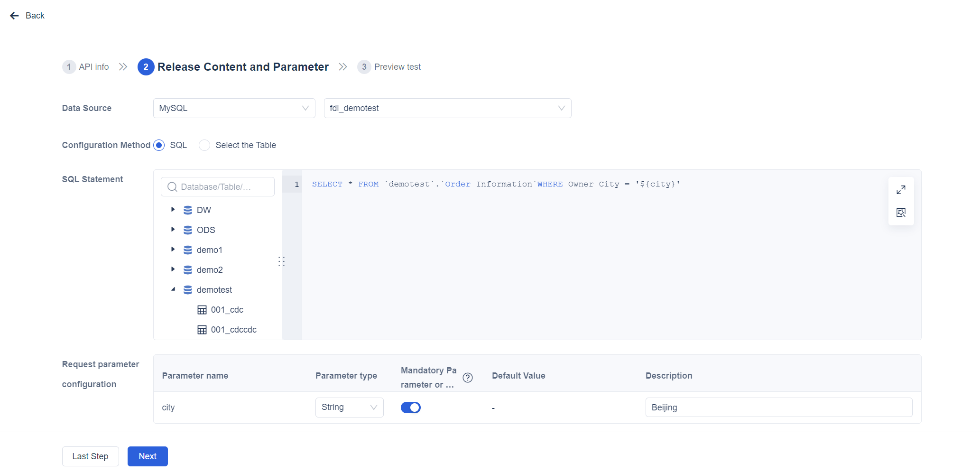Image resolution: width=980 pixels, height=473 pixels.
Task: Click the 001_cdccdc table icon
Action: (202, 330)
